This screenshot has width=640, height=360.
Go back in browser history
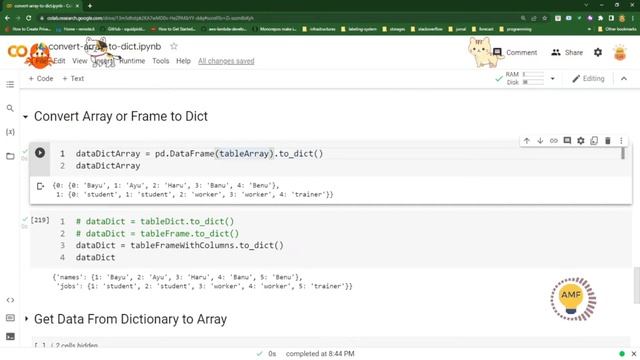click(7, 18)
